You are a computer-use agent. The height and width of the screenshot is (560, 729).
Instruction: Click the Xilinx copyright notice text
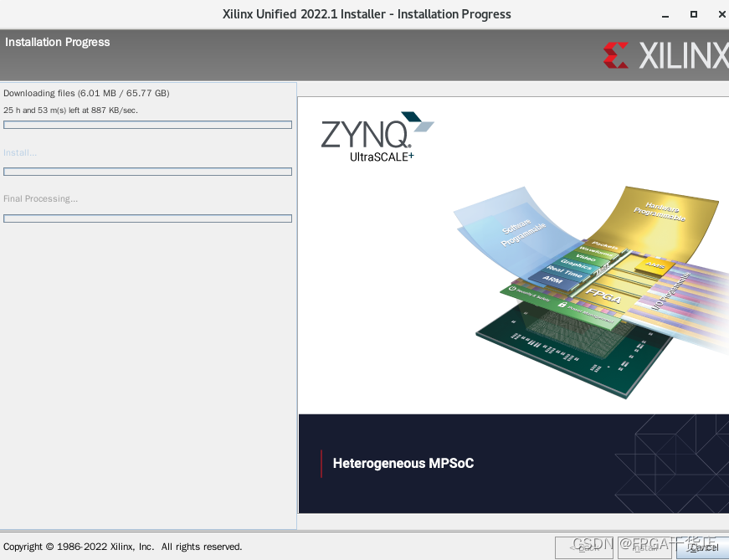tap(123, 547)
